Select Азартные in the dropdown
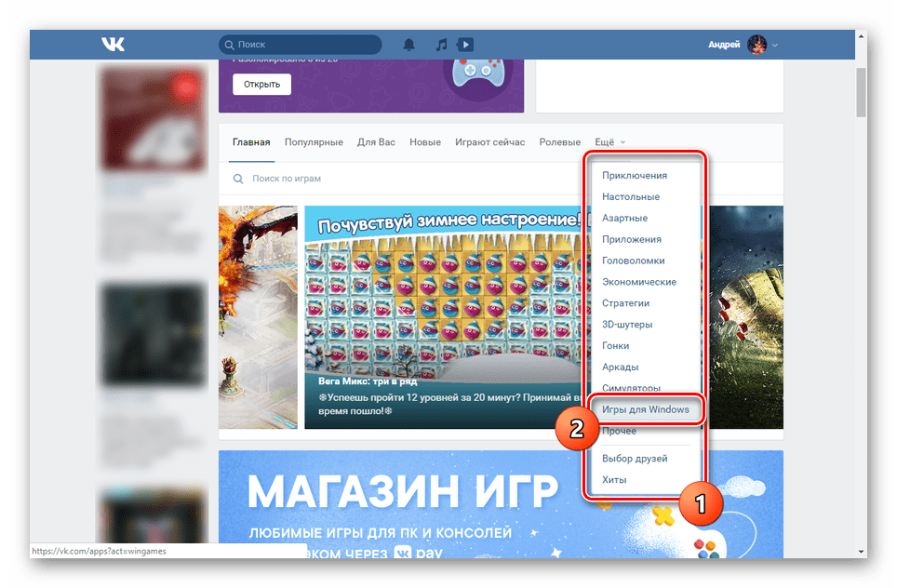 coord(624,218)
